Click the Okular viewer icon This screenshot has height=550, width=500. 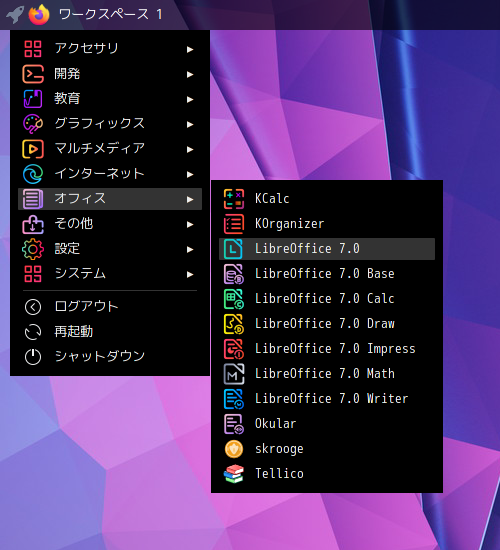pyautogui.click(x=234, y=424)
